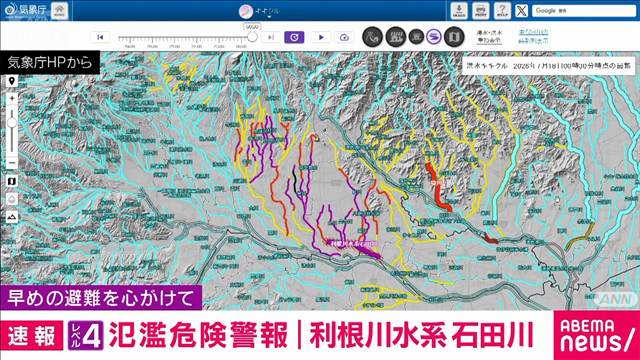
Task: Open the layer opacity droplet icon
Action: [x=12, y=199]
